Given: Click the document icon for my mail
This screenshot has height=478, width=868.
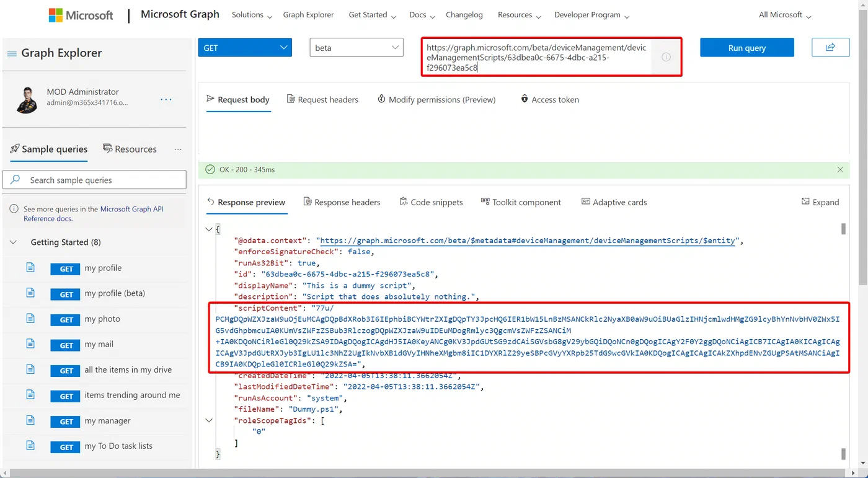Looking at the screenshot, I should point(30,344).
